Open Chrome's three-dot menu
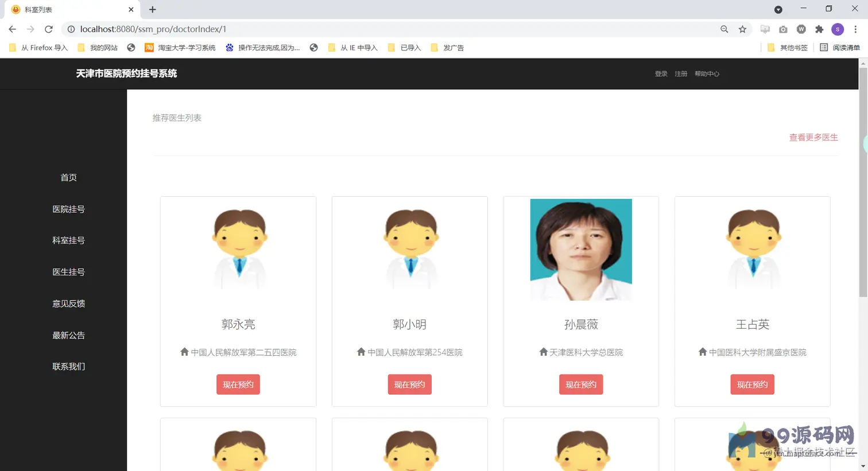The image size is (868, 471). (855, 29)
